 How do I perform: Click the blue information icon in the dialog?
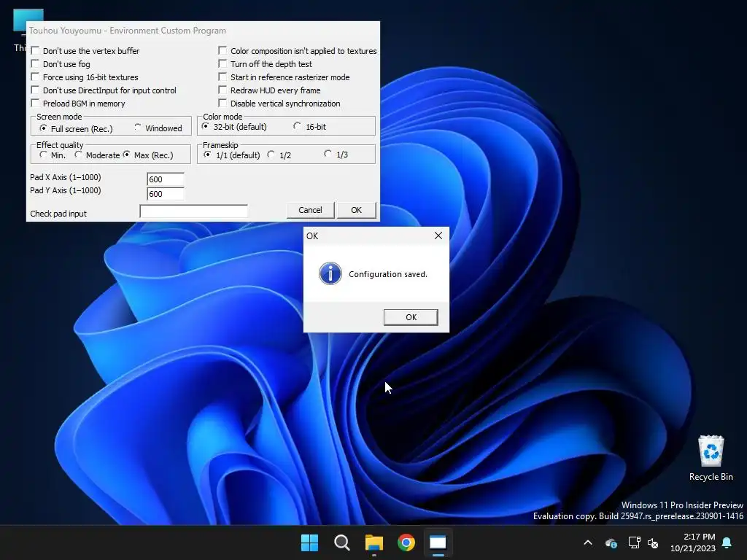330,274
